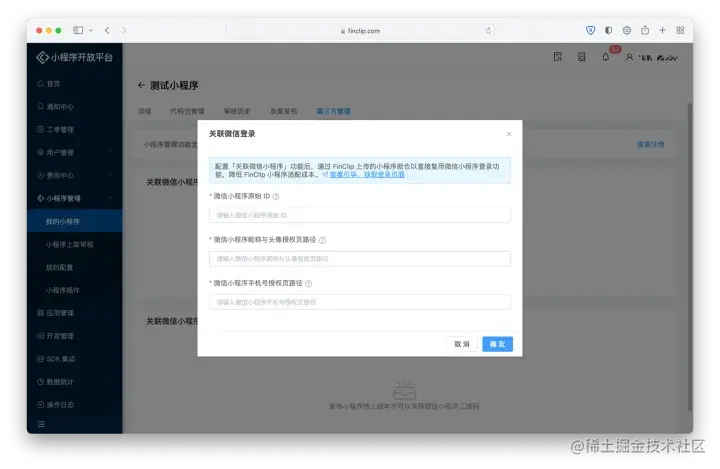Click the half-circle extension icon in Safari
720x469 pixels.
608,30
